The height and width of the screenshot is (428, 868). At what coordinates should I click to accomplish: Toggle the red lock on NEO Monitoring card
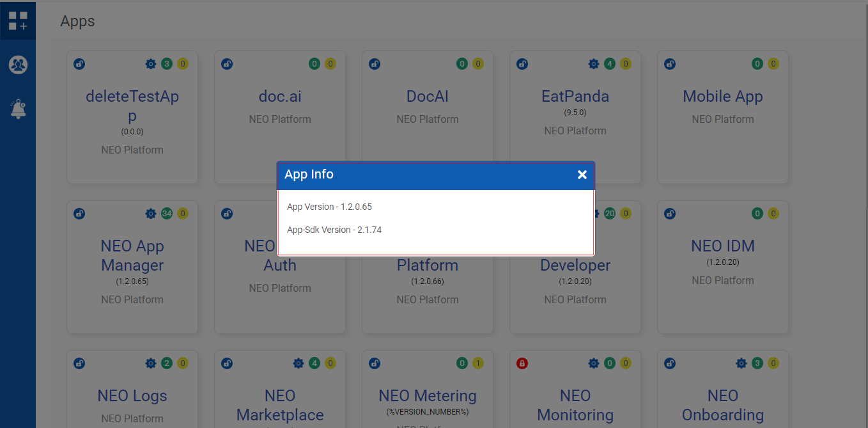[522, 363]
